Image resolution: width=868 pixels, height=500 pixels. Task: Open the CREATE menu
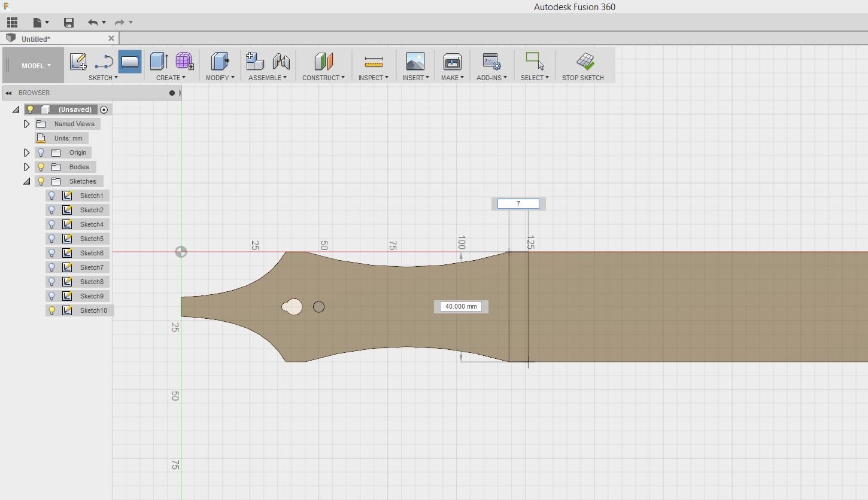pyautogui.click(x=171, y=78)
